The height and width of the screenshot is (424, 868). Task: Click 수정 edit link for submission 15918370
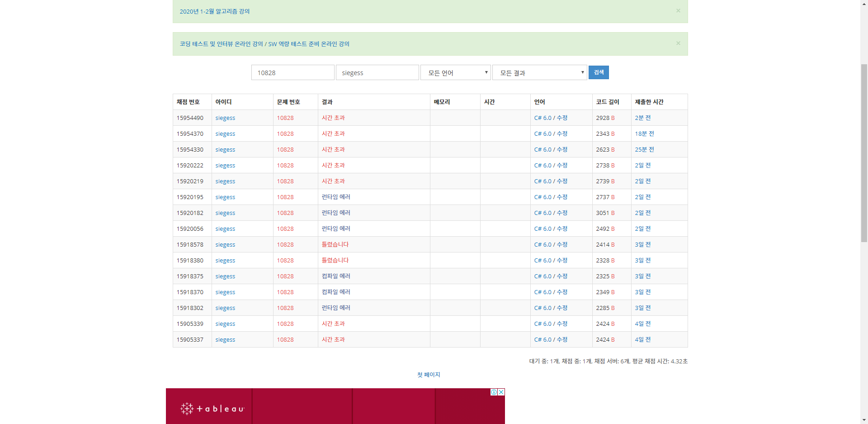[562, 292]
